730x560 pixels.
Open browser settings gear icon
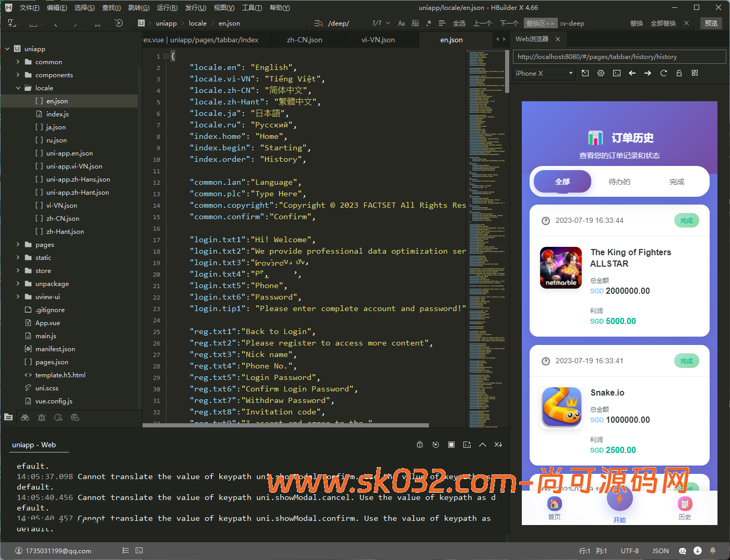click(601, 74)
